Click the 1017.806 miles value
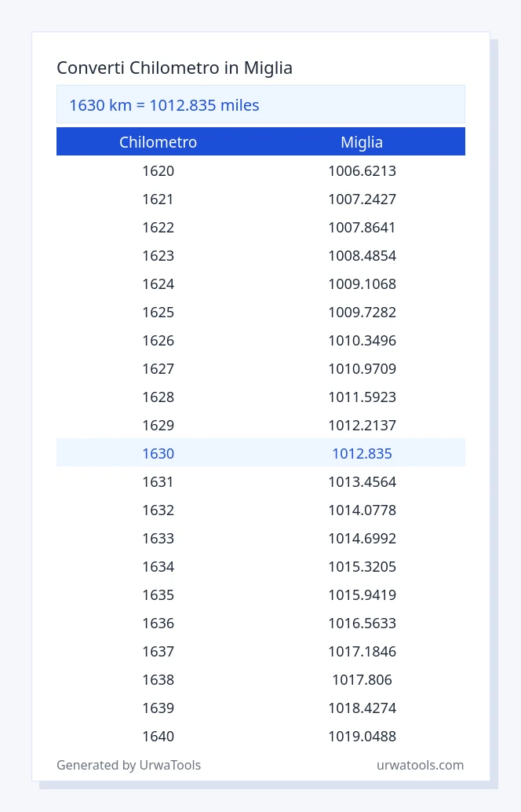This screenshot has width=521, height=812. 362,679
